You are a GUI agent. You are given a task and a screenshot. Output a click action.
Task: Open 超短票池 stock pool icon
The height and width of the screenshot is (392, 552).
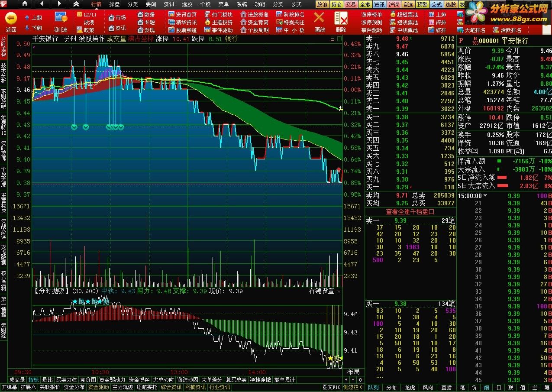[x=393, y=14]
